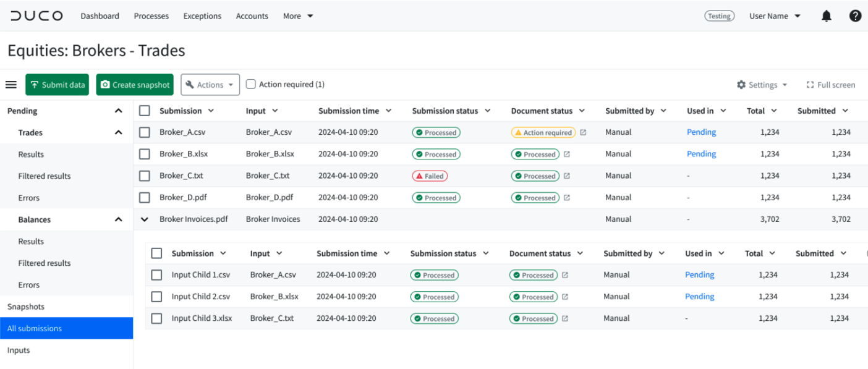Click the Testing environment badge
Image resolution: width=868 pixels, height=369 pixels.
click(x=720, y=16)
